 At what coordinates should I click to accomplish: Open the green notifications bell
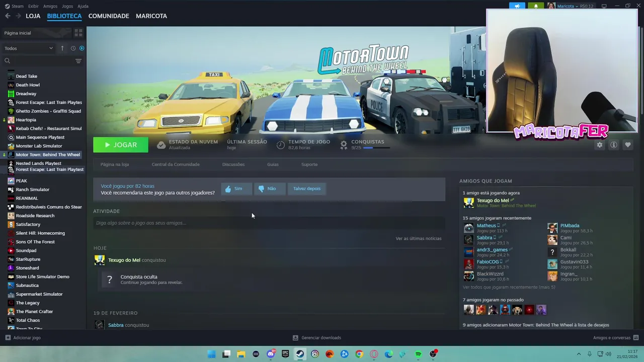pyautogui.click(x=536, y=6)
